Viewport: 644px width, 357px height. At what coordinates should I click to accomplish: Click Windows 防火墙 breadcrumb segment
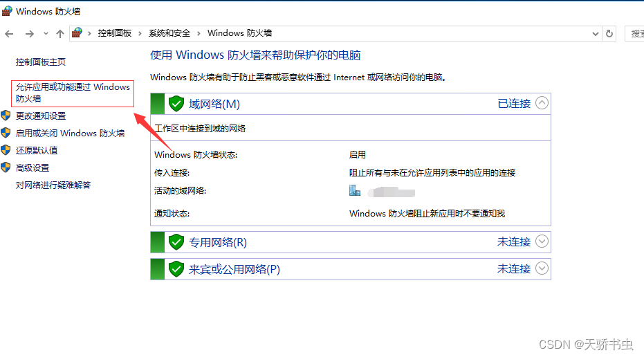click(239, 33)
